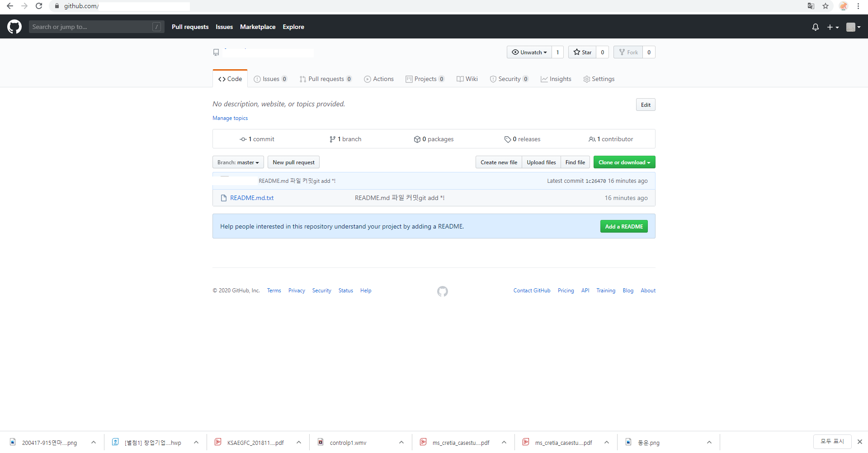The height and width of the screenshot is (453, 868).
Task: Star this repository
Action: [x=582, y=52]
